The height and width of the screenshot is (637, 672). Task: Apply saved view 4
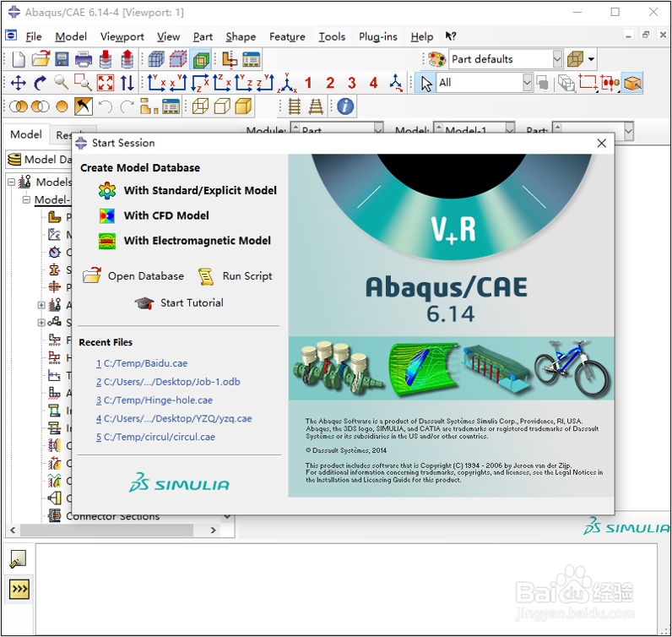click(x=374, y=83)
